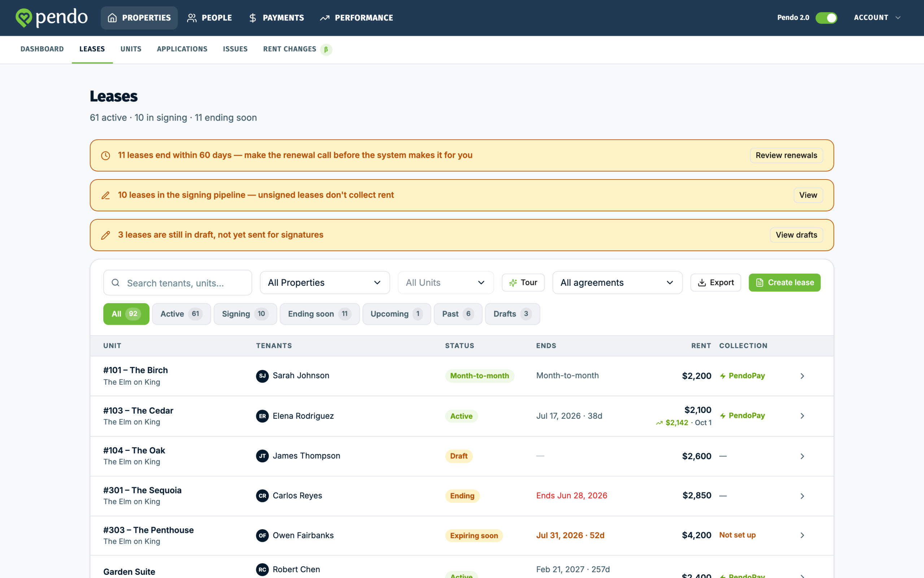
Task: Filter by Past 6 leases
Action: 458,314
